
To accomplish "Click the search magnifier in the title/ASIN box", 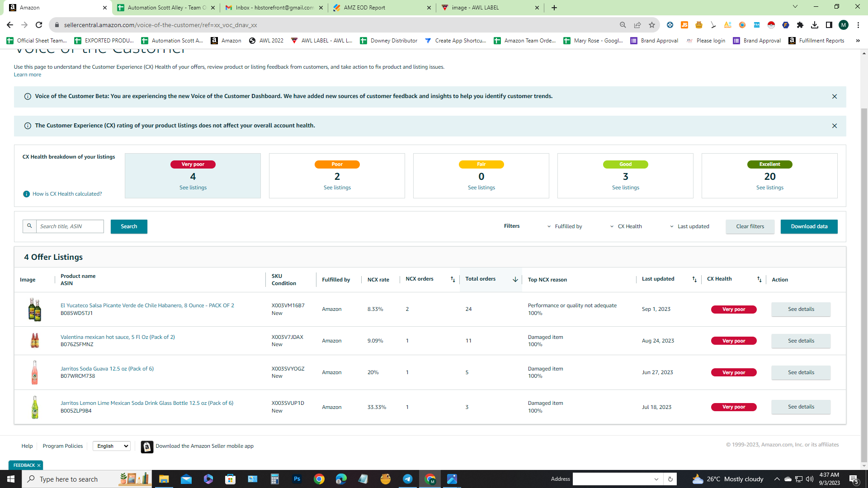I will (29, 226).
